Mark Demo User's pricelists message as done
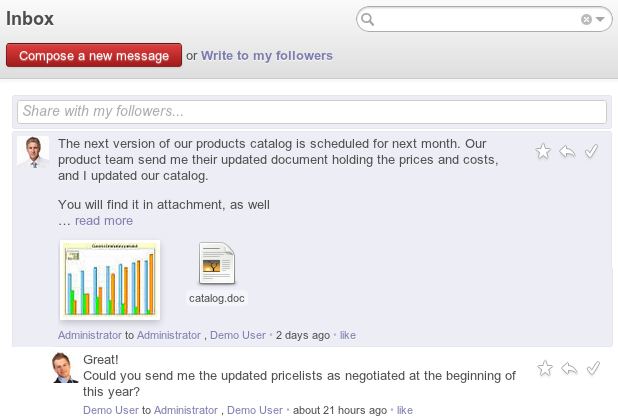The height and width of the screenshot is (416, 618). (592, 368)
